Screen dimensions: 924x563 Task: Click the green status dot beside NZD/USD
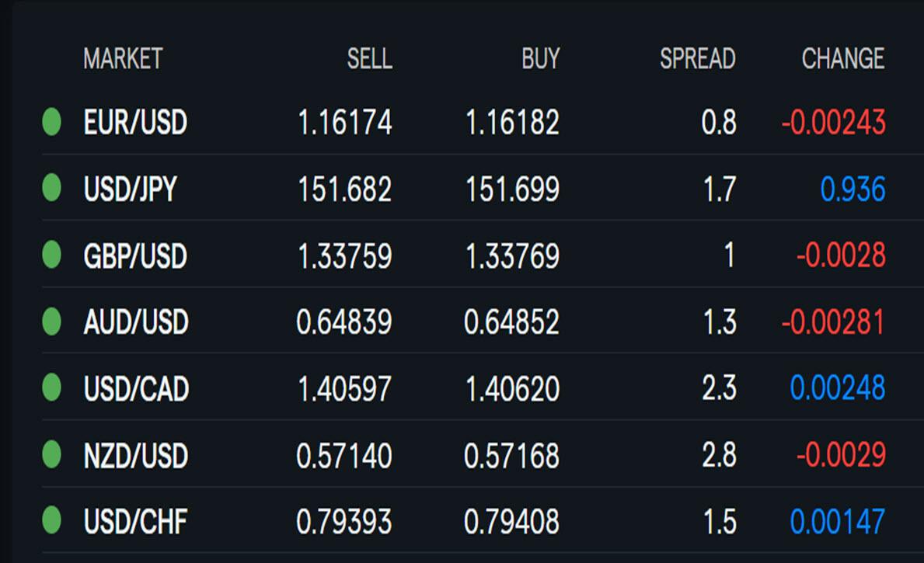click(52, 454)
